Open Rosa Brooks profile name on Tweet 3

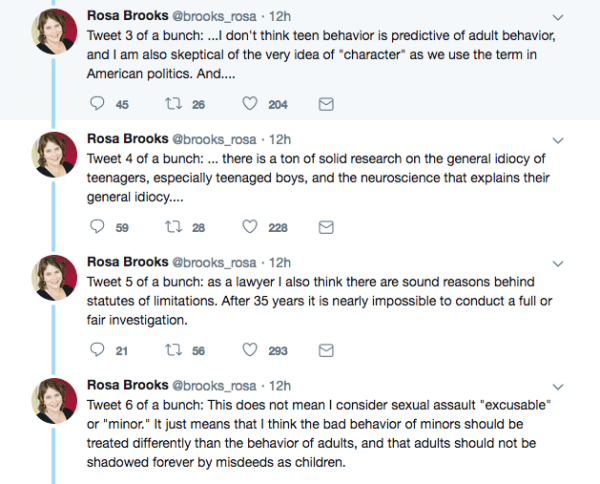click(x=126, y=16)
